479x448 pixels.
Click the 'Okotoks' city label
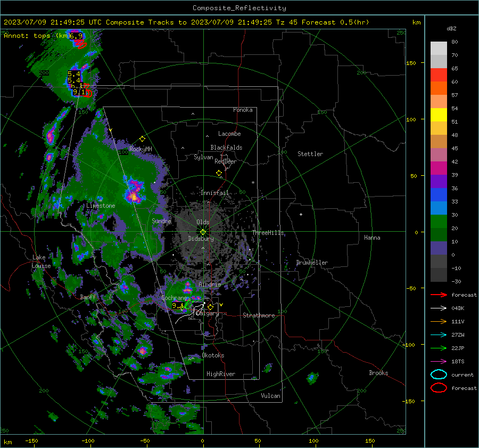[213, 355]
